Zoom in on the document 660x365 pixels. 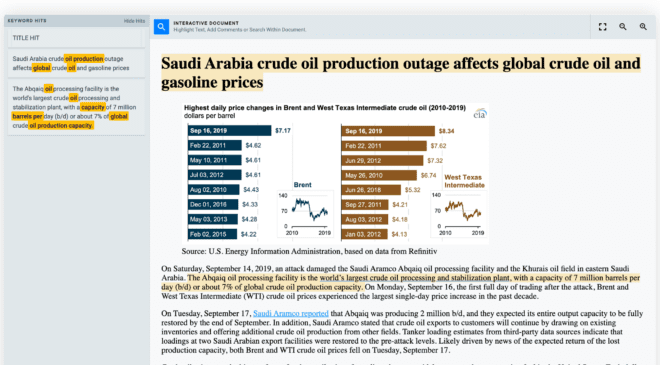643,27
